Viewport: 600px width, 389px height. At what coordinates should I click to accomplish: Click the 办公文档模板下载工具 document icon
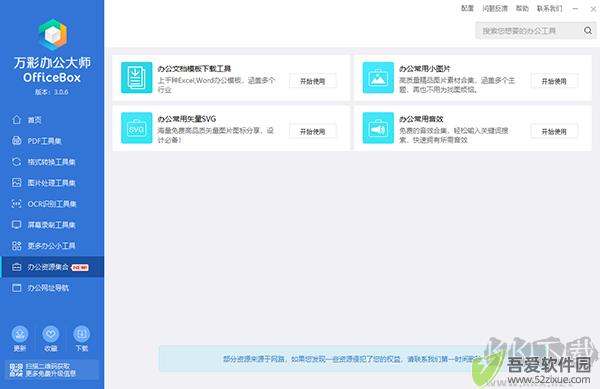coord(137,78)
